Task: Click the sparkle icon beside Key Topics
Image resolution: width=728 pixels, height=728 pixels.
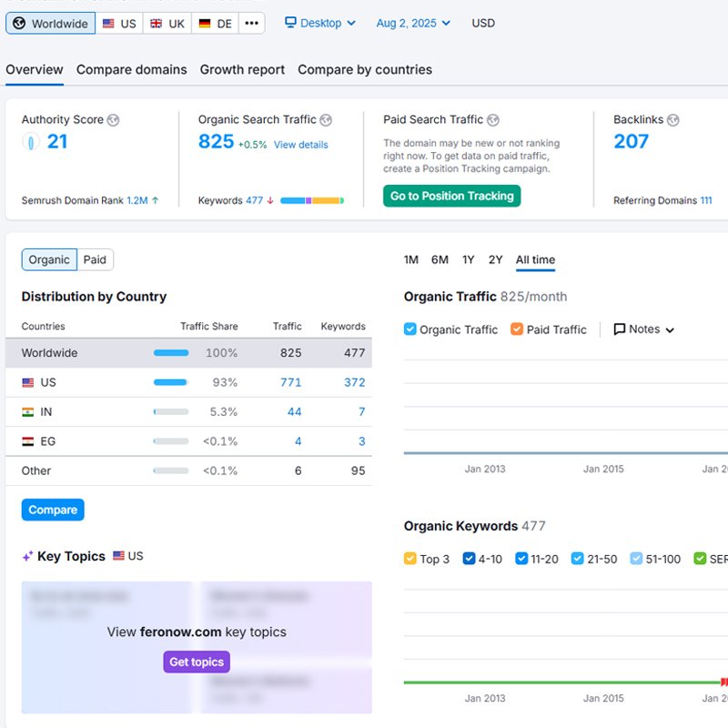Action: pyautogui.click(x=27, y=556)
